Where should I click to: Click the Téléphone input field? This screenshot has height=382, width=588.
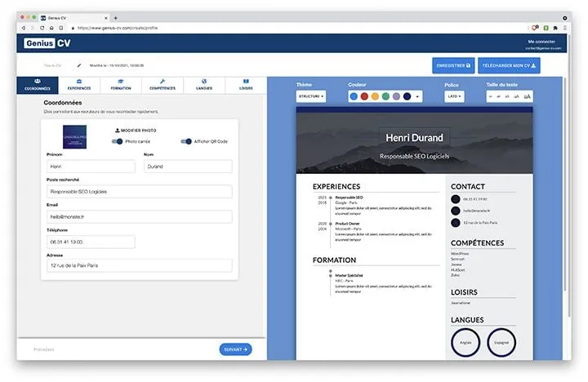point(91,242)
